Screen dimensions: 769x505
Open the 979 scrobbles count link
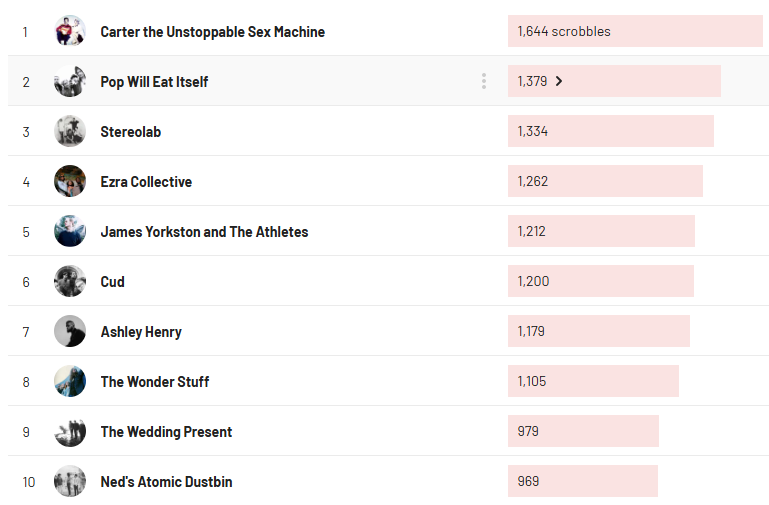coord(529,431)
